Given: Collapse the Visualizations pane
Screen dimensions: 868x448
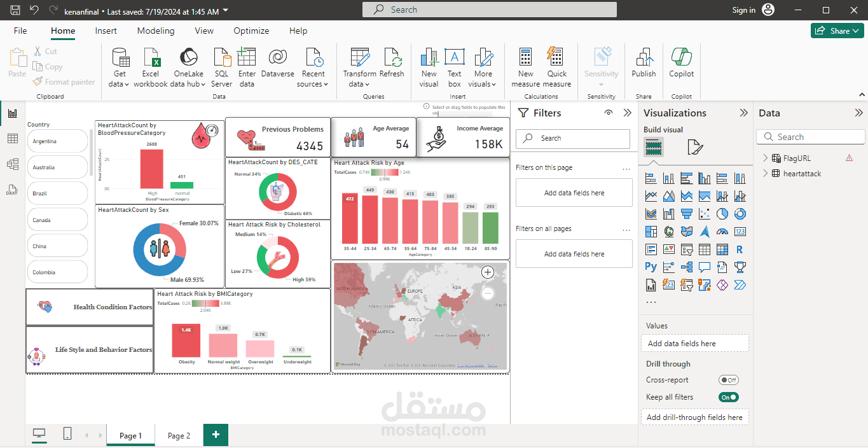Looking at the screenshot, I should (743, 113).
